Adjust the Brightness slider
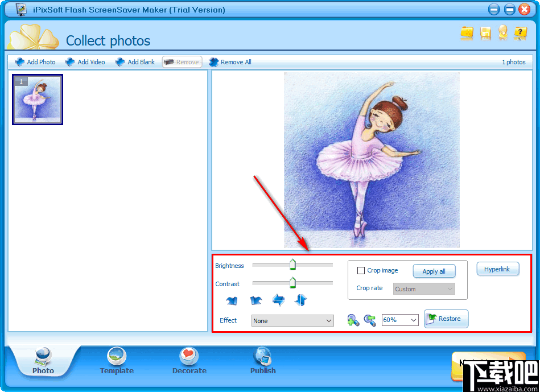Viewport: 540px width, 392px height. point(292,264)
